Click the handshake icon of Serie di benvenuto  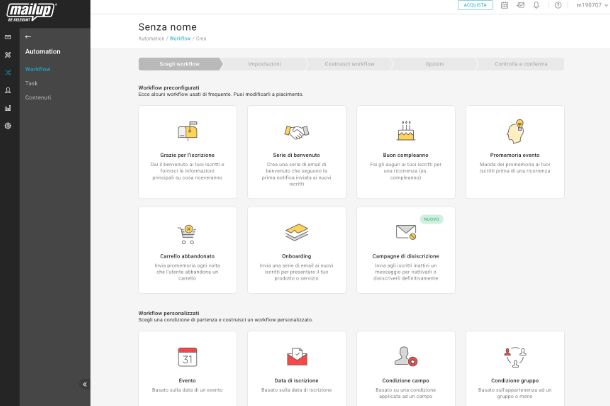(x=296, y=131)
